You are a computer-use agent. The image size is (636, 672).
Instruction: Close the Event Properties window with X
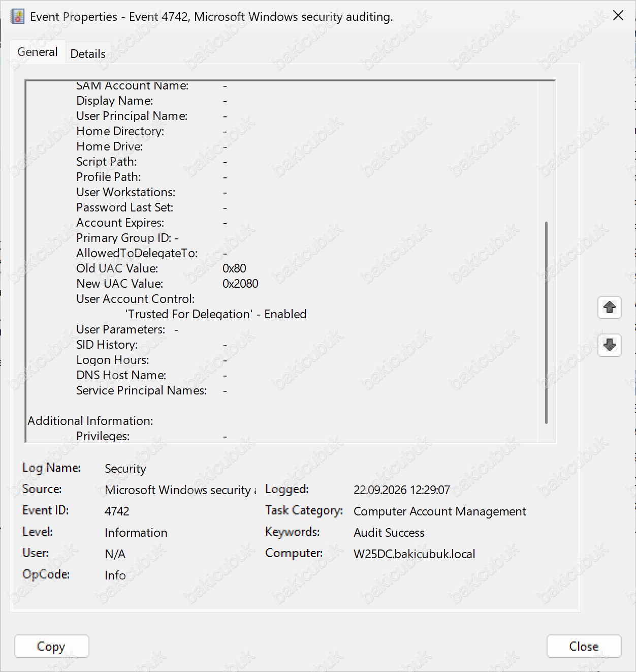[x=618, y=16]
